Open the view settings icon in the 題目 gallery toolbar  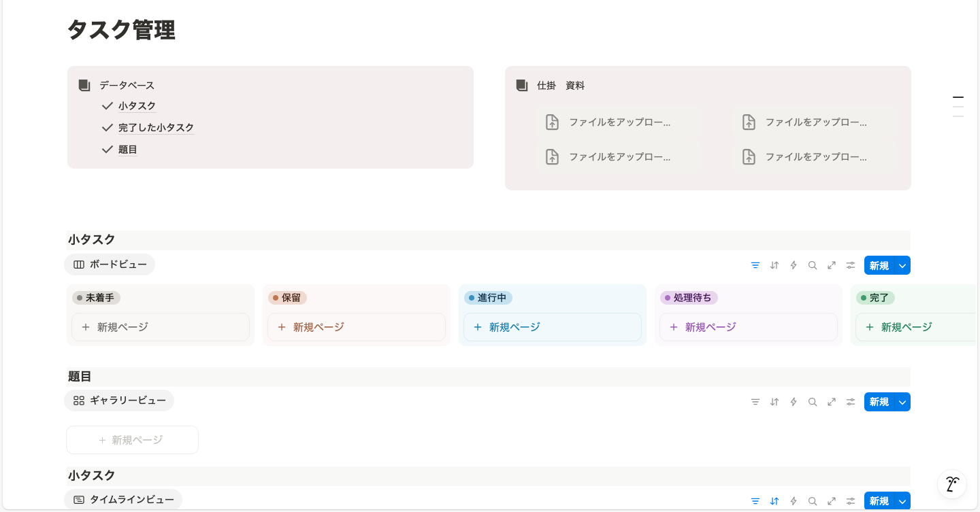click(x=850, y=402)
